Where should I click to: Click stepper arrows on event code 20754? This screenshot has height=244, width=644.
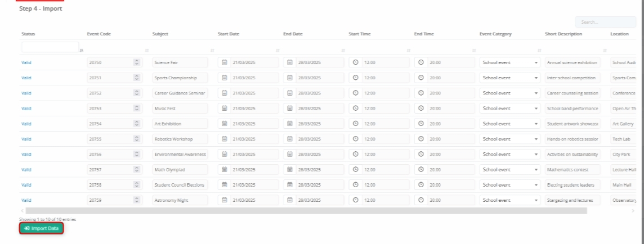pos(136,124)
